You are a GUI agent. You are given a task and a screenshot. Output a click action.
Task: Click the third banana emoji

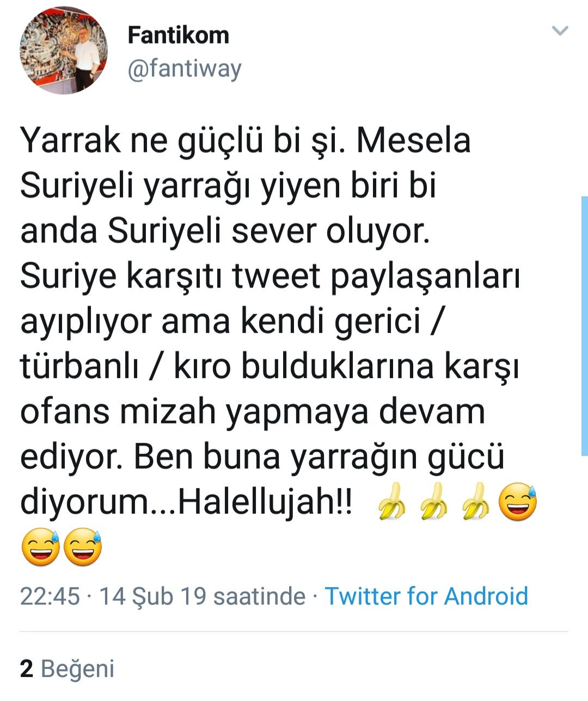[x=476, y=501]
